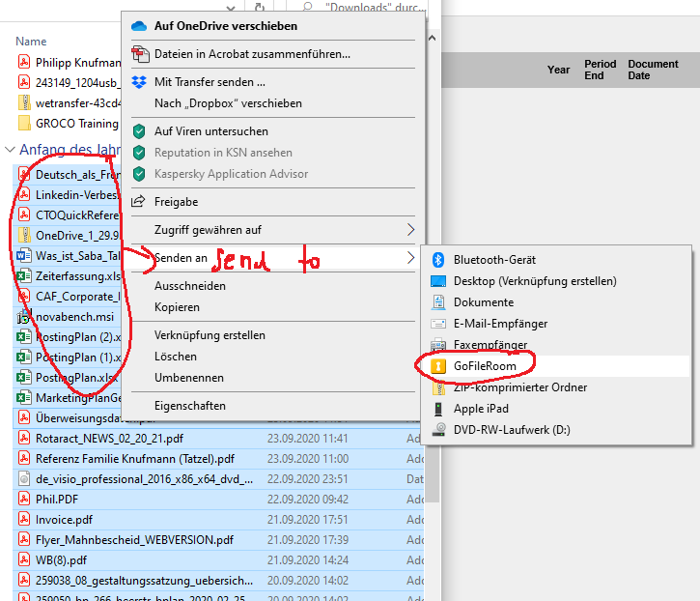Click the Bluetooth icon in Senden an submenu
This screenshot has height=601, width=700.
[x=438, y=260]
